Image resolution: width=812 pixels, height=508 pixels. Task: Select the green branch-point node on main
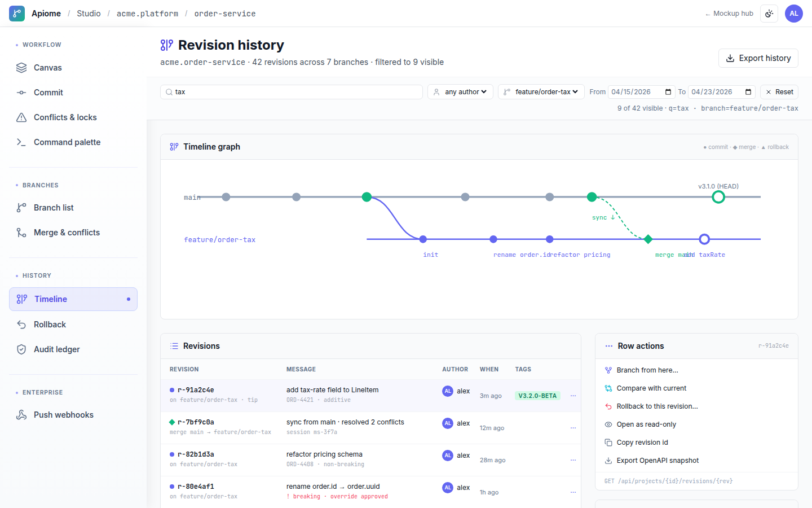367,197
